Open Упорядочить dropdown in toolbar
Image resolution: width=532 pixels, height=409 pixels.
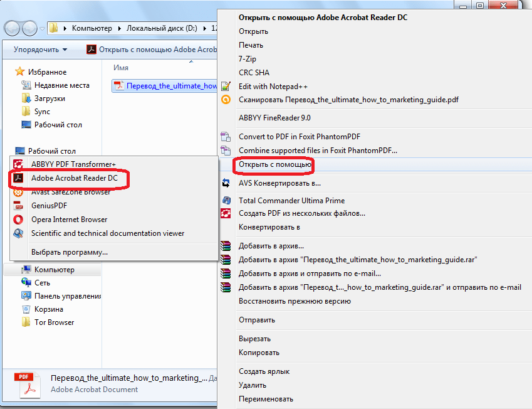point(40,50)
